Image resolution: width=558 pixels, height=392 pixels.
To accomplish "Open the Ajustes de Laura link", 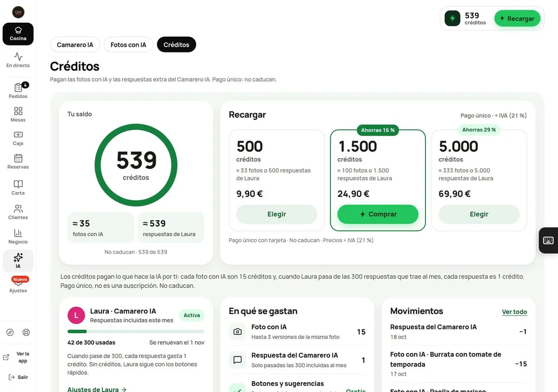I will point(97,389).
